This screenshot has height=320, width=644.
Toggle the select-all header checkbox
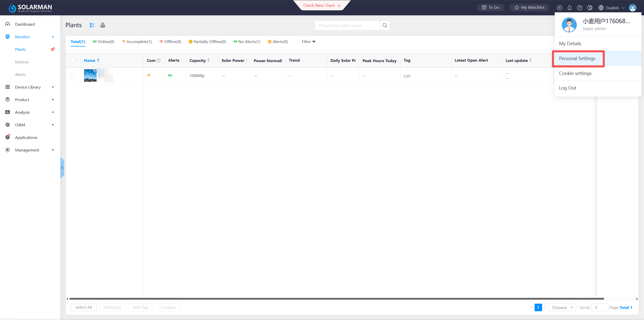pos(73,60)
